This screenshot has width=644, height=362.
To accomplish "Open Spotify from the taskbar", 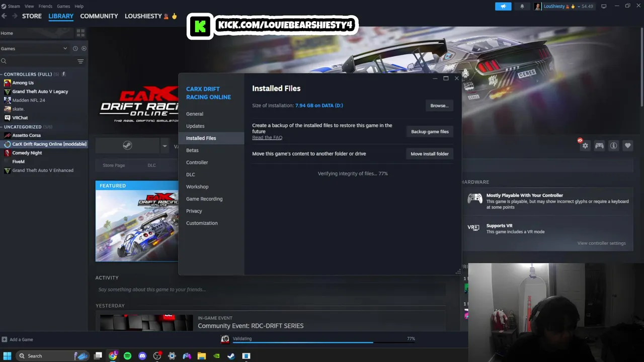I will pyautogui.click(x=128, y=356).
